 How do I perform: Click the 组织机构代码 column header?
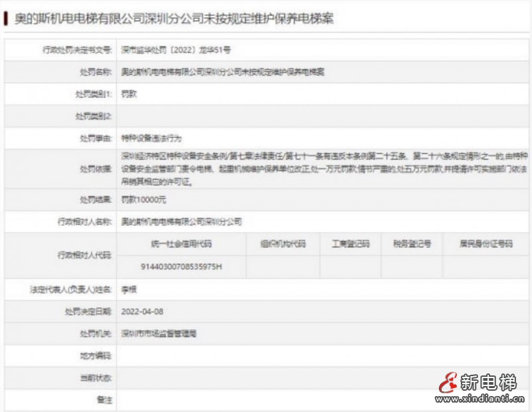pyautogui.click(x=283, y=245)
